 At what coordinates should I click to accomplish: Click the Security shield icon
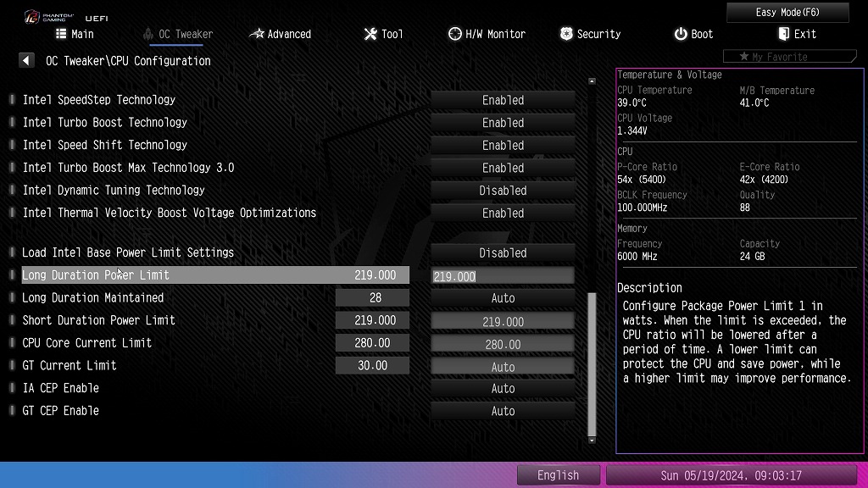coord(566,34)
